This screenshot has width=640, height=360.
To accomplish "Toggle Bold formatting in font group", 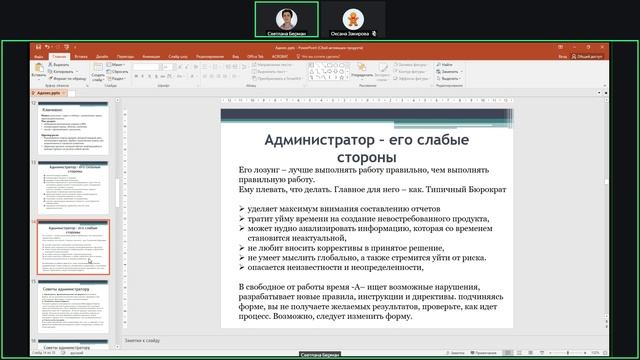I will click(136, 76).
